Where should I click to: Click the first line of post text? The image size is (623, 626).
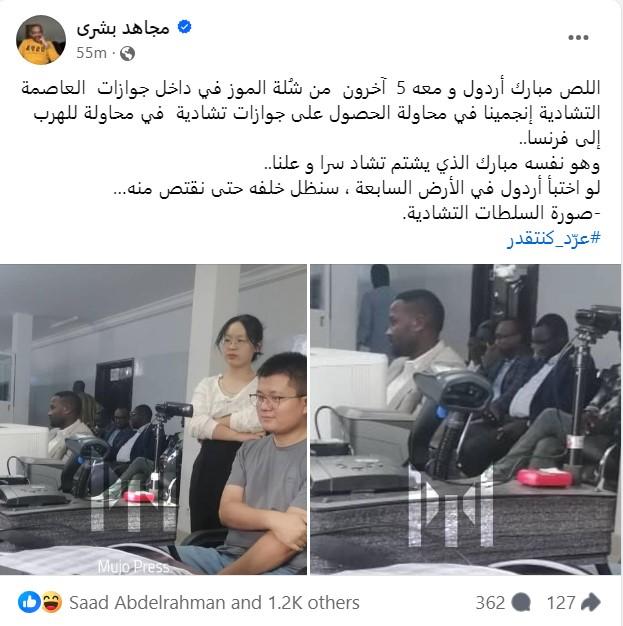click(311, 89)
